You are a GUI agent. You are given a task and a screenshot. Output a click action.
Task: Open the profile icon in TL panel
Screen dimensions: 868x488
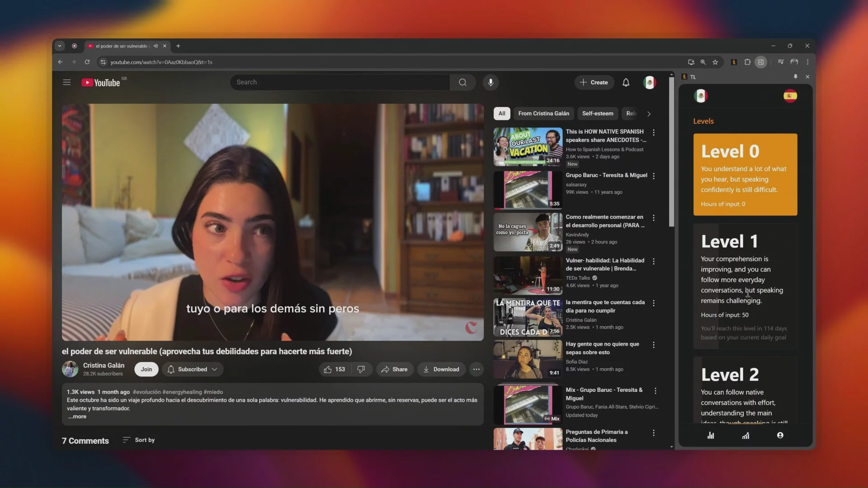coord(780,435)
